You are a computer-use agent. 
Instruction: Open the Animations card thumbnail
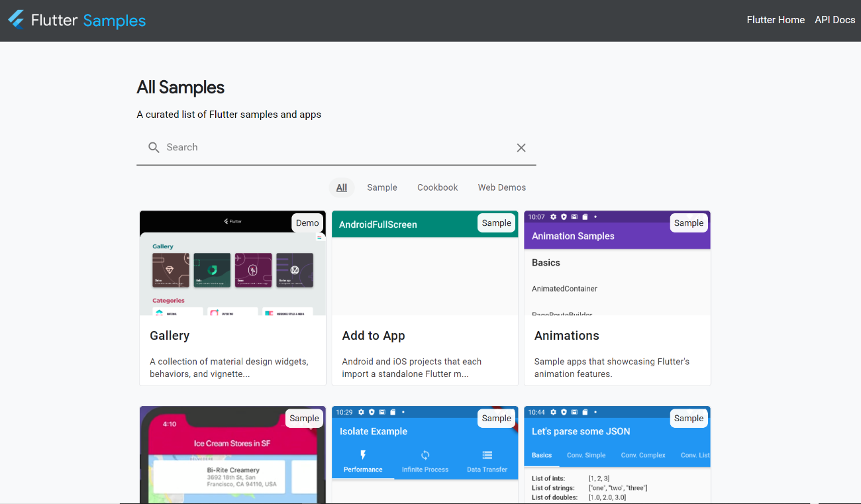coord(617,263)
